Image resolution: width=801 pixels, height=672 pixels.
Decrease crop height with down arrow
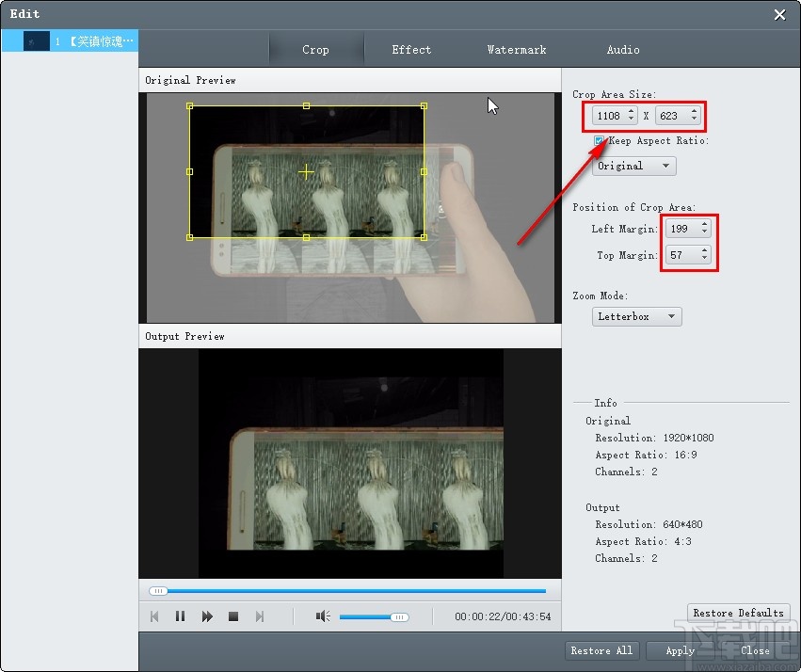click(694, 120)
